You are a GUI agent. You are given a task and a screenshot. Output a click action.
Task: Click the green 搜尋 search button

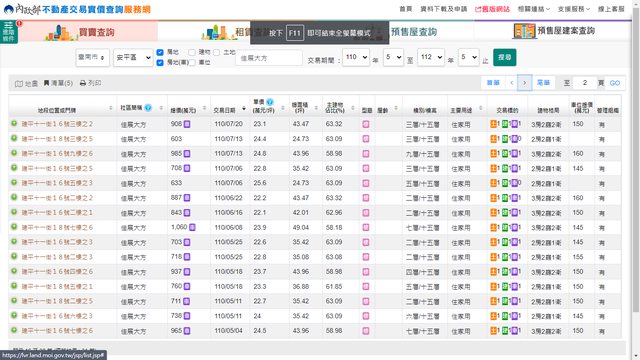[x=504, y=57]
